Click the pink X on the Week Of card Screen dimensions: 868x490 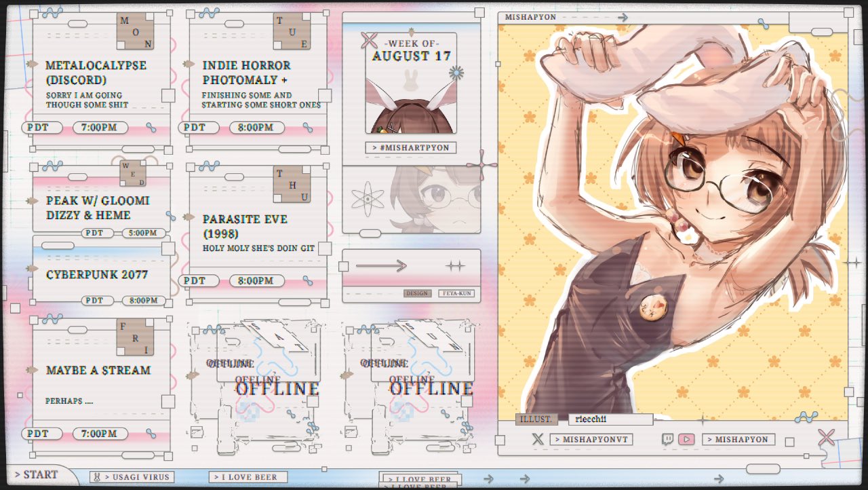[369, 40]
